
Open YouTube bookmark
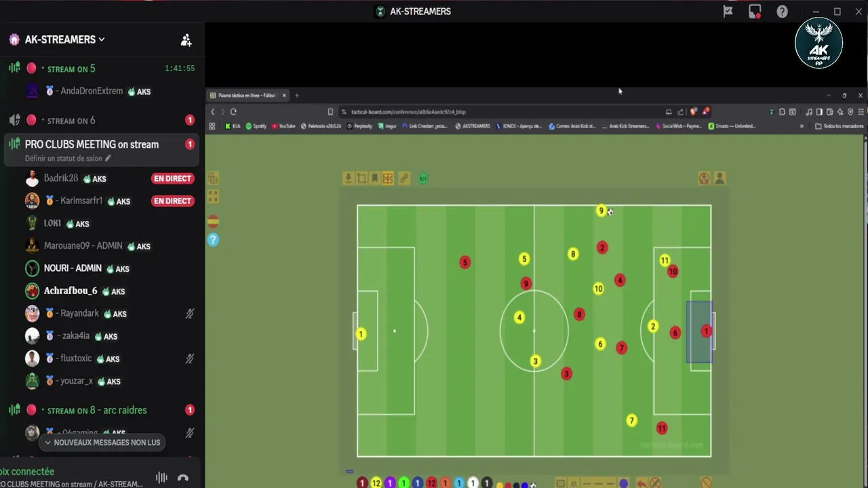point(284,126)
